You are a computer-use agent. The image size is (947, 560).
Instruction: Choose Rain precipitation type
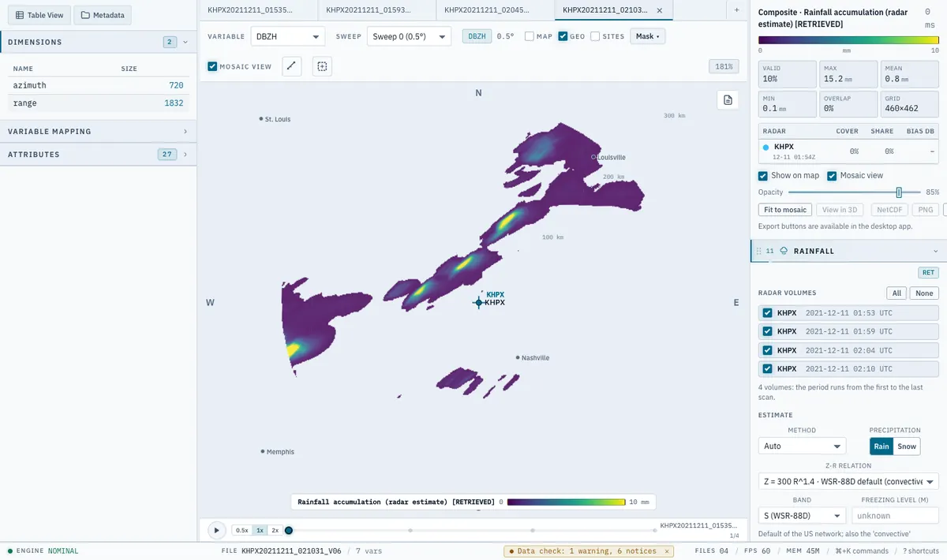pos(881,446)
